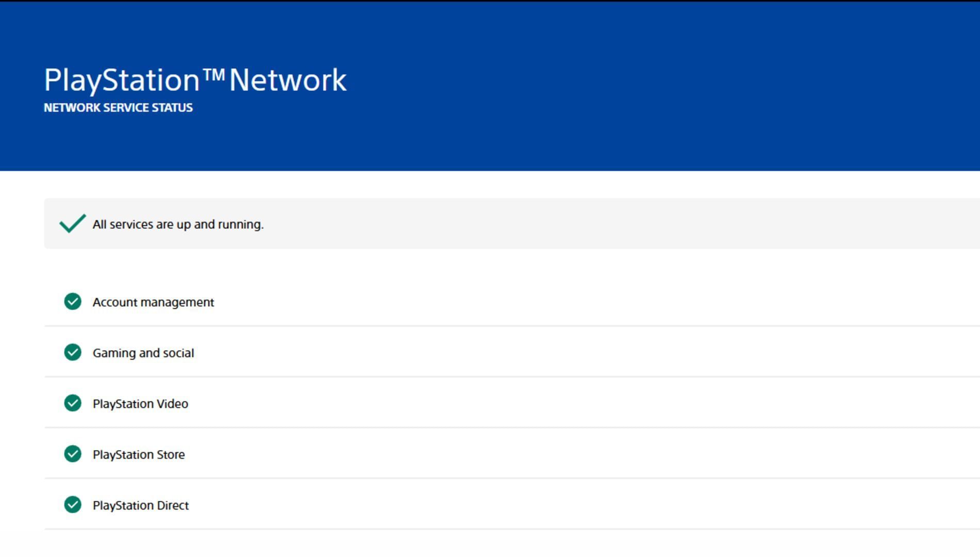This screenshot has height=557, width=980.
Task: Expand the PlayStation Video service label
Action: click(x=140, y=404)
